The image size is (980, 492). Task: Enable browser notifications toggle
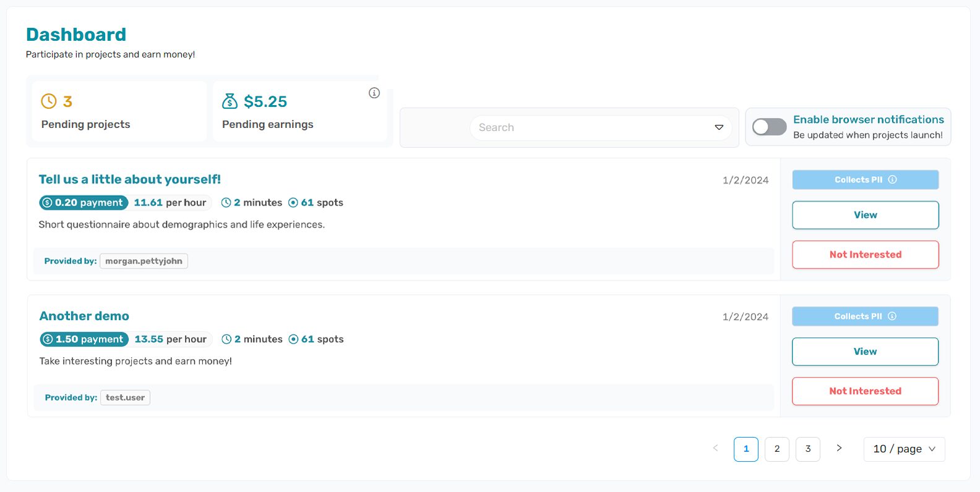769,127
